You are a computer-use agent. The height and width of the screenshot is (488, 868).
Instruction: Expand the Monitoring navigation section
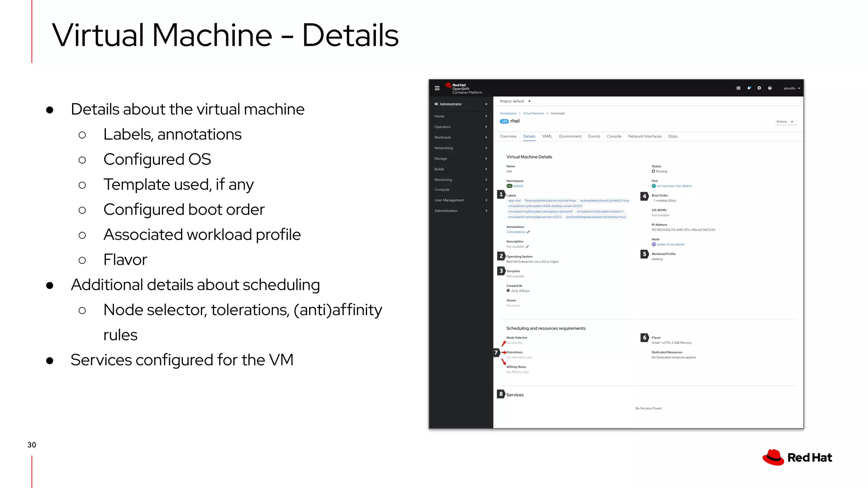[461, 180]
